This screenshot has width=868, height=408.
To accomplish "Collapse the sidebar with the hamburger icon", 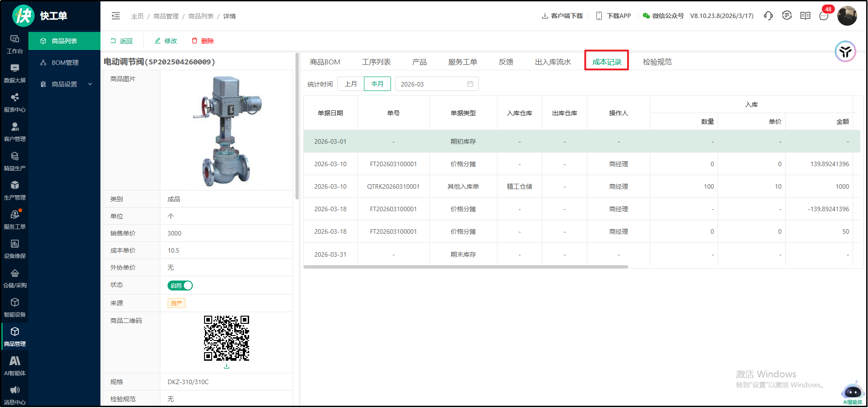I will click(116, 16).
